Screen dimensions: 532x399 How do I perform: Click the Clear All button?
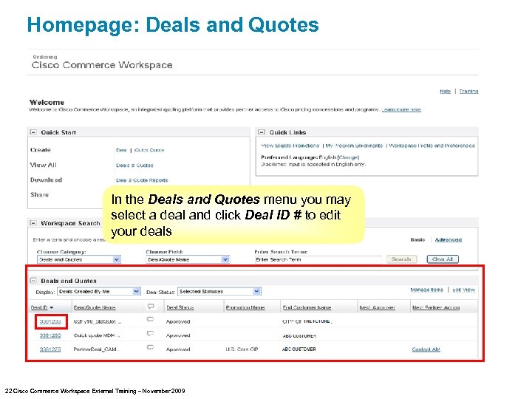click(x=443, y=259)
